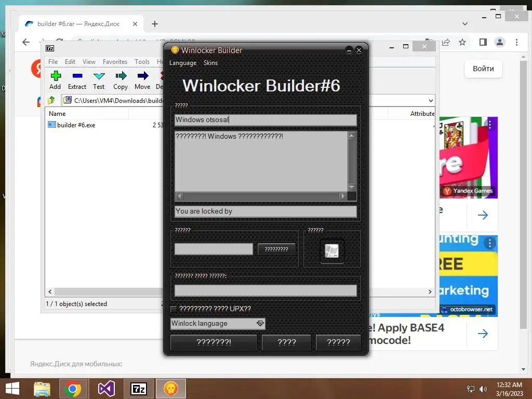Viewport: 532px width, 399px height.
Task: Toggle the UPX checkbox in builder
Action: coord(174,309)
